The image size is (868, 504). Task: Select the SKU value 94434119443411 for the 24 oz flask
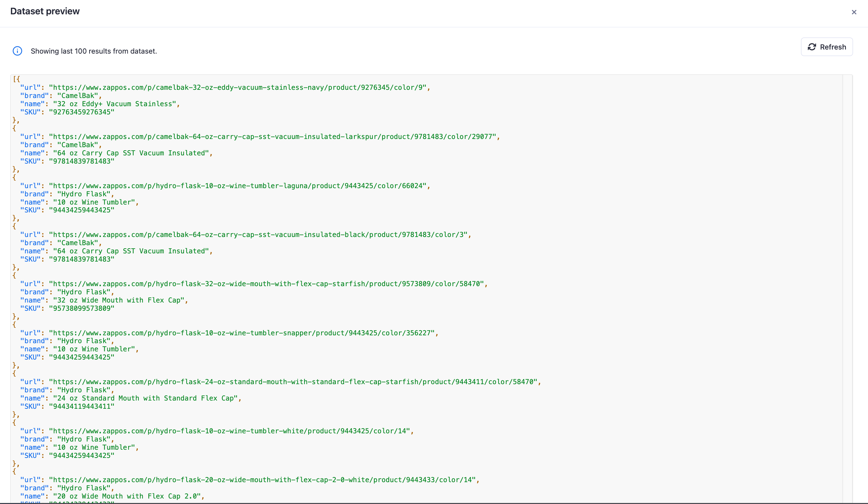(x=82, y=406)
